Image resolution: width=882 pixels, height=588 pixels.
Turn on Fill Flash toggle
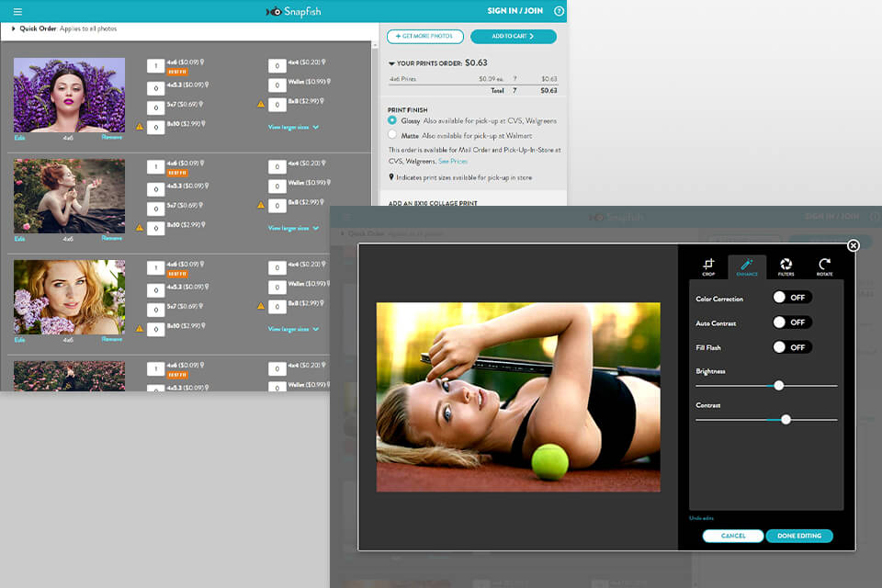point(792,347)
